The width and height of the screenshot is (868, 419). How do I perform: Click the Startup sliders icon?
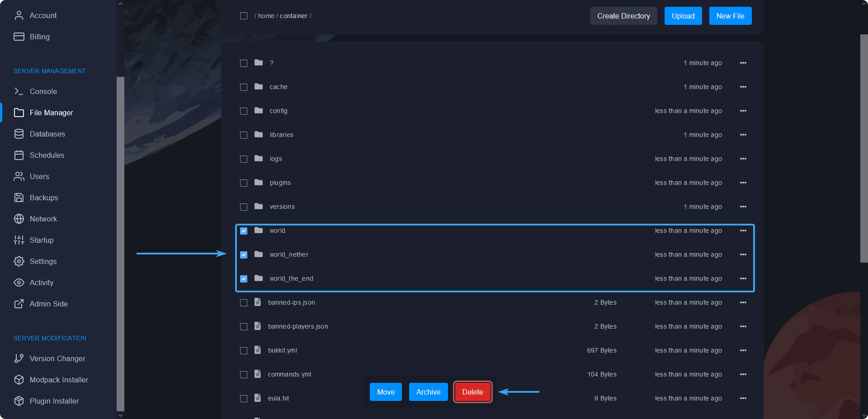click(x=19, y=240)
